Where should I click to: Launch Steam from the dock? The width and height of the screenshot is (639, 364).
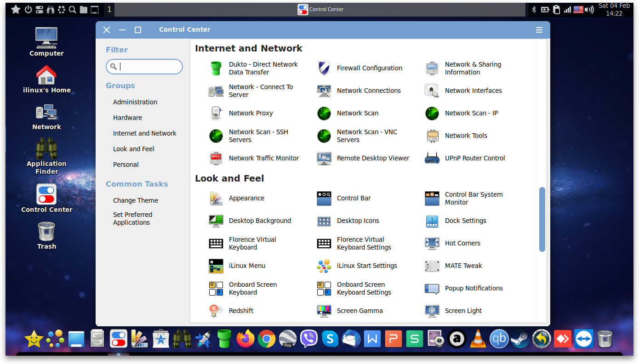(520, 339)
